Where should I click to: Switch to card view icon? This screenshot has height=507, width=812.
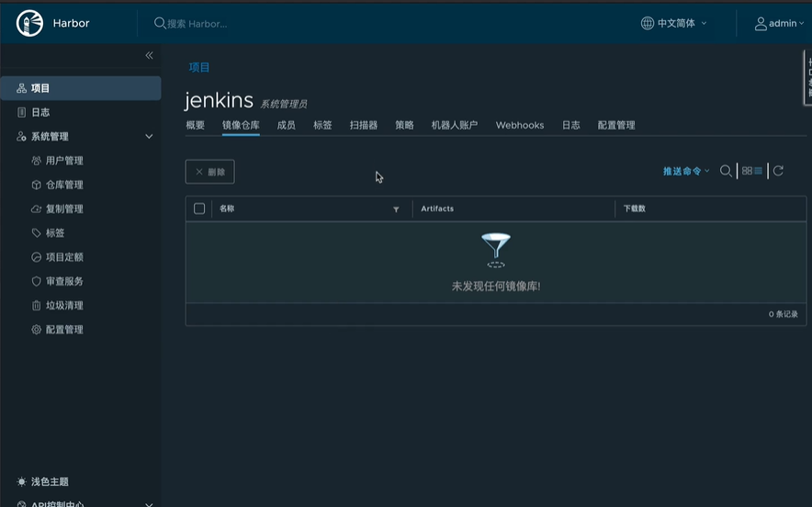[x=747, y=171]
